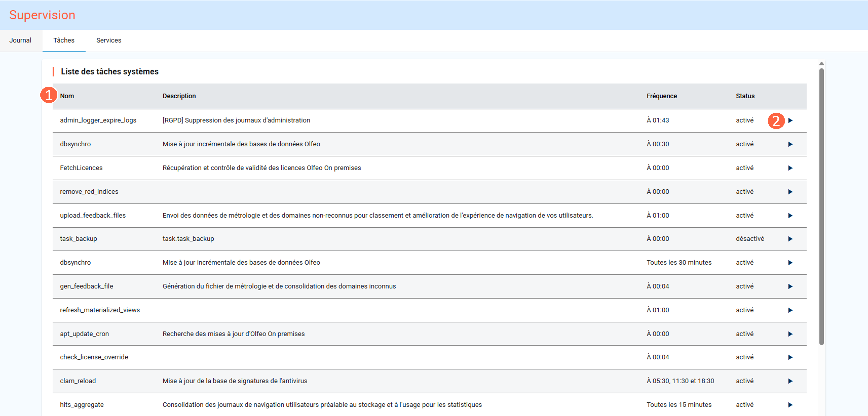
Task: Run clam_reload antivirus task play icon
Action: tap(790, 381)
